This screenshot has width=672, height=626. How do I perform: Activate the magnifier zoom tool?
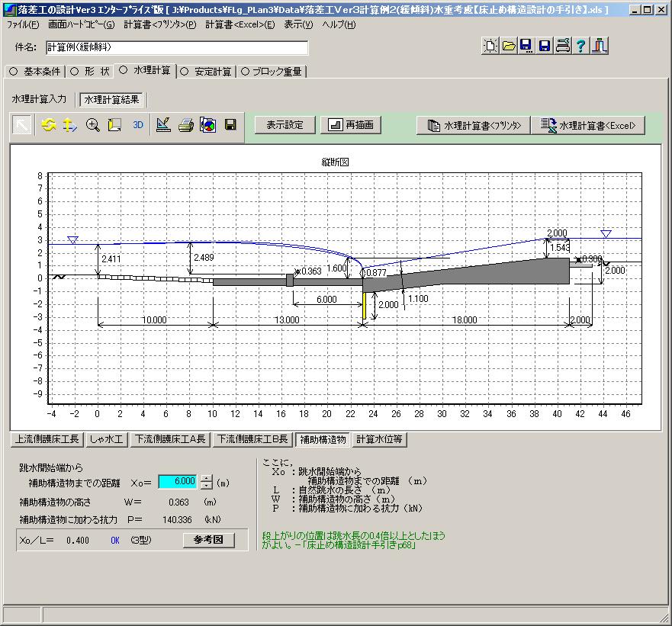click(92, 124)
